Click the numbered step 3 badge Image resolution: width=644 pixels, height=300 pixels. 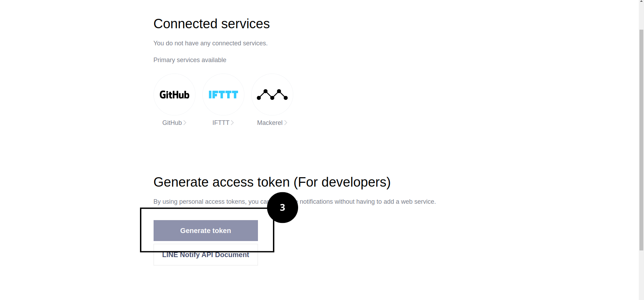pyautogui.click(x=282, y=208)
